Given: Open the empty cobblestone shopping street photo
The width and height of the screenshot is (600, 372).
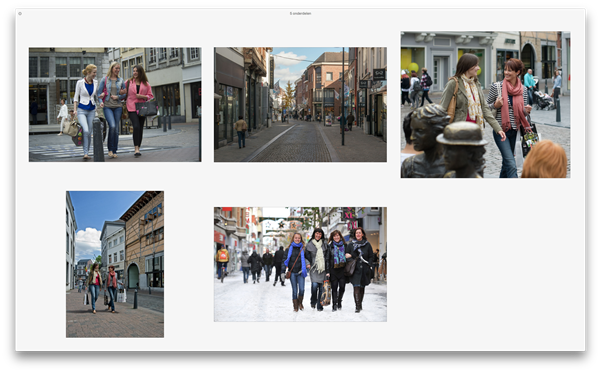Looking at the screenshot, I should [300, 104].
